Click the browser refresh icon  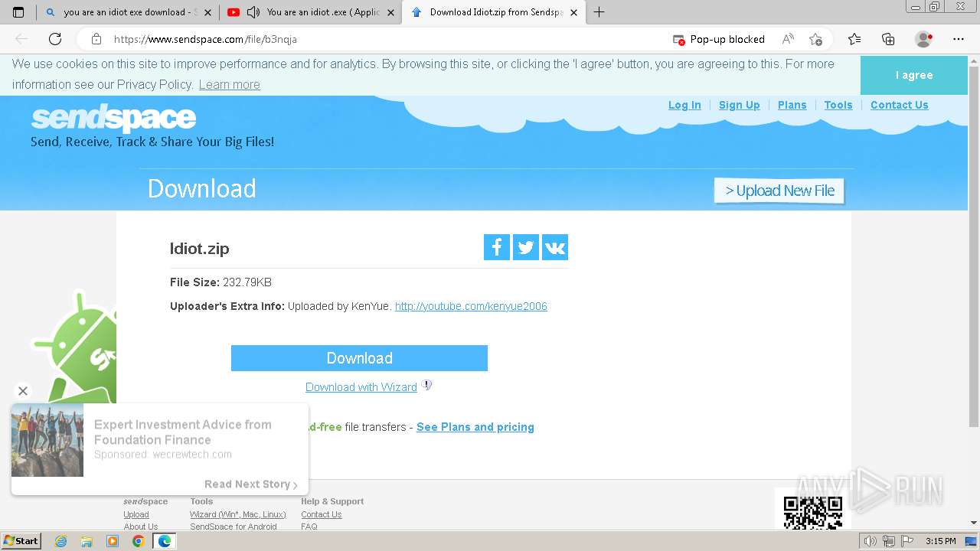(x=55, y=39)
